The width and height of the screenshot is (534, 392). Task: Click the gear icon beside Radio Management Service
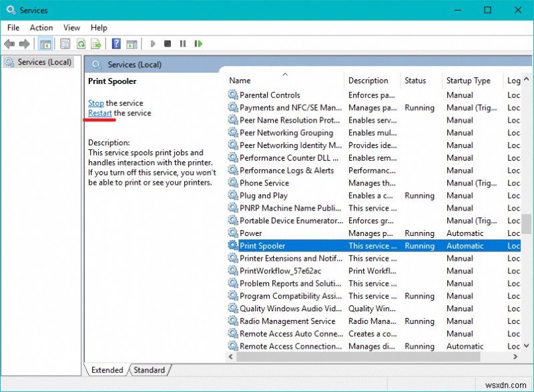233,321
